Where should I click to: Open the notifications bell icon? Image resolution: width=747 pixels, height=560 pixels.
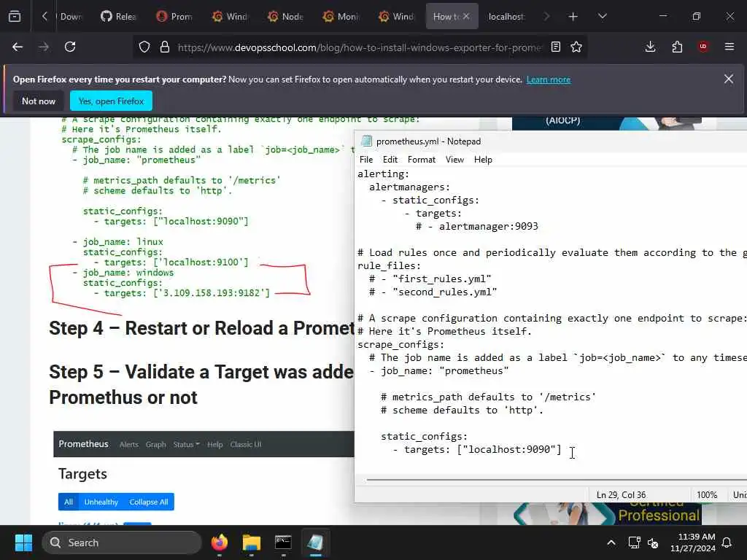click(727, 542)
